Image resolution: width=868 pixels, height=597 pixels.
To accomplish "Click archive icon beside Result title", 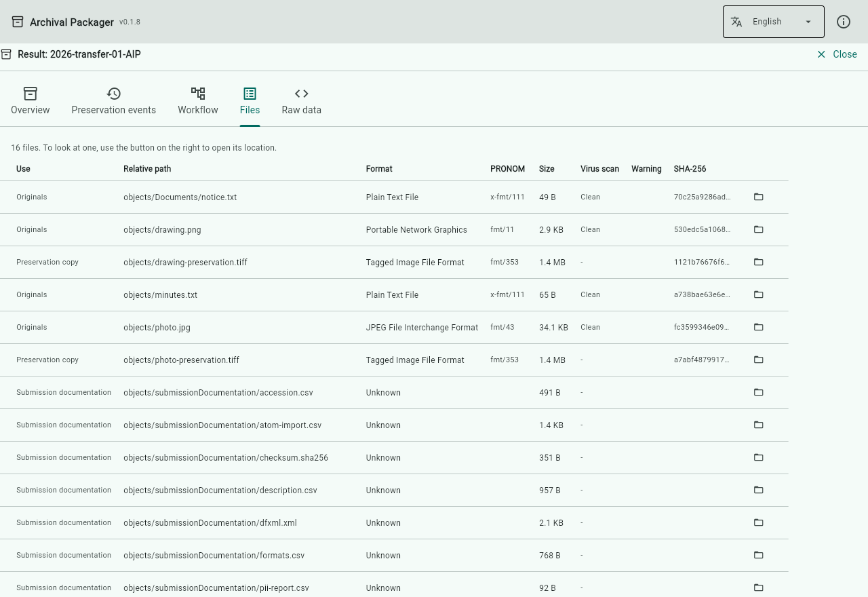I will 6,54.
